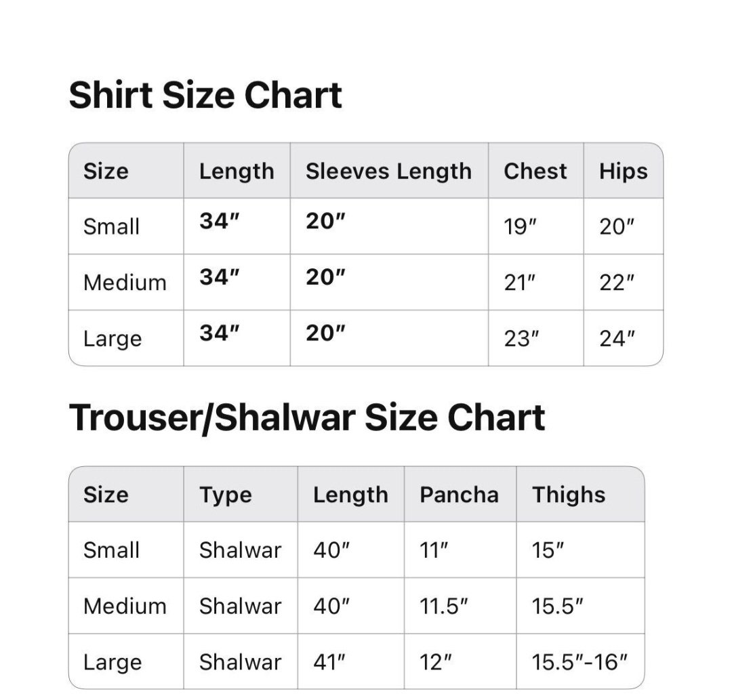The width and height of the screenshot is (732, 700).
Task: Click the Small trouser row's Shalwar type cell
Action: click(240, 550)
